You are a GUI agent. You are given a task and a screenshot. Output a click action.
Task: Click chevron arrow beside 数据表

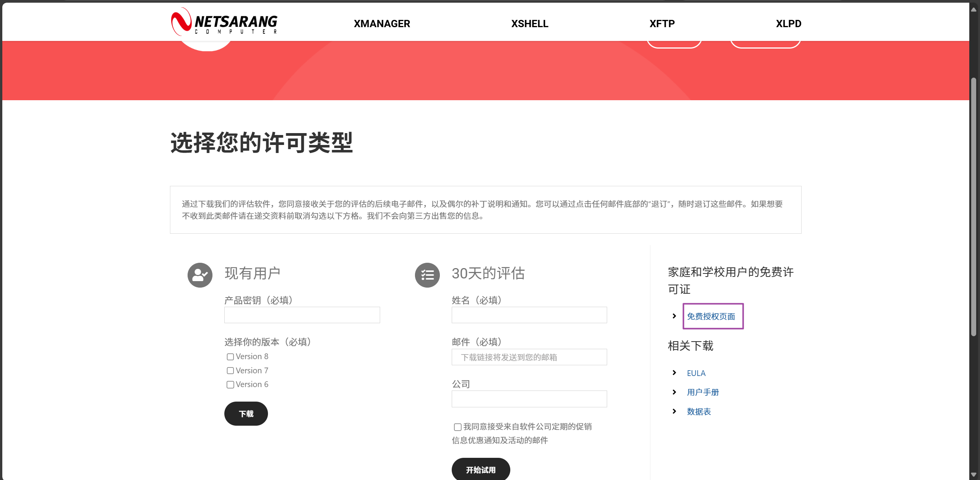point(674,411)
